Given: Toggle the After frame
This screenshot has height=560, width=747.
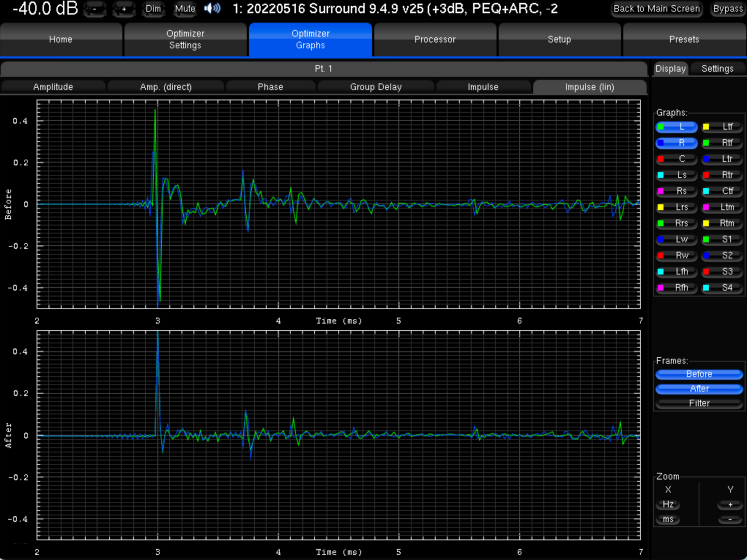Looking at the screenshot, I should point(699,389).
